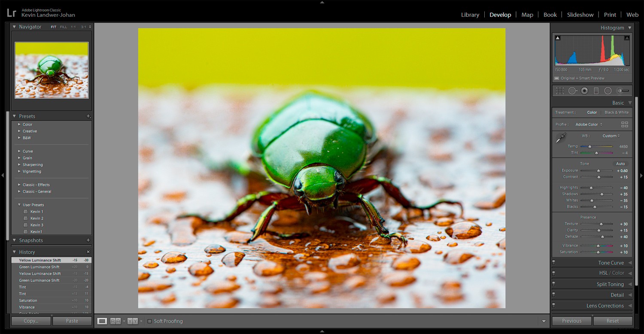644x334 pixels.
Task: Activate the Graduated Filter tool
Action: 596,91
